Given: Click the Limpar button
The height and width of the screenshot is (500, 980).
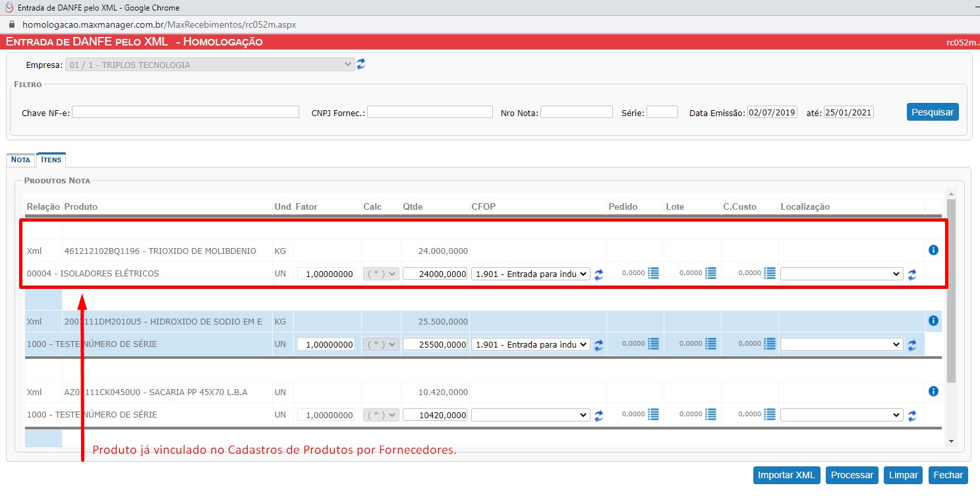Looking at the screenshot, I should pyautogui.click(x=904, y=475).
